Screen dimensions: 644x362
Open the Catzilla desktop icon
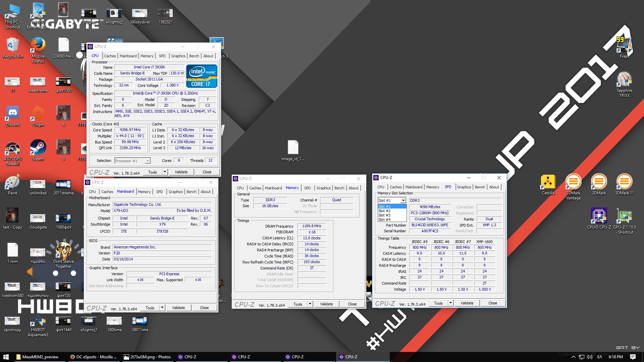548,184
